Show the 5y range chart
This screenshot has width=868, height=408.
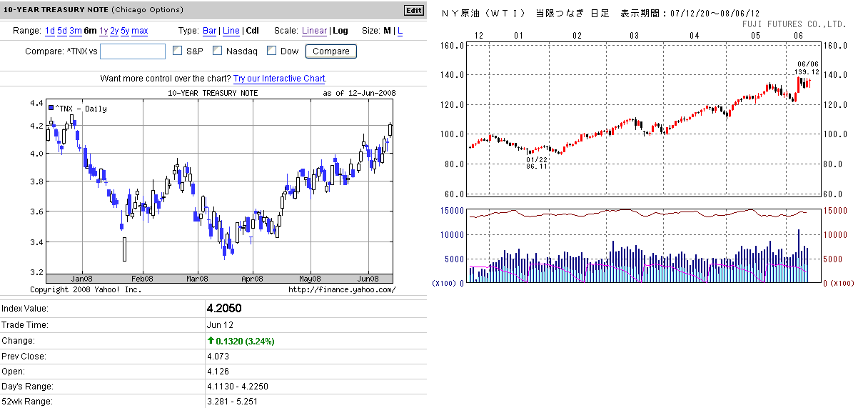point(125,31)
